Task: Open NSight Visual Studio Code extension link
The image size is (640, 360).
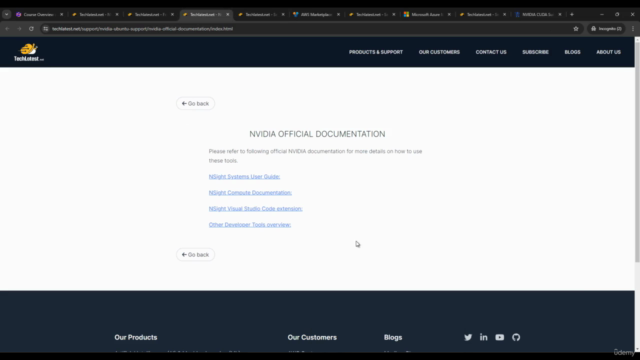Action: tap(256, 209)
